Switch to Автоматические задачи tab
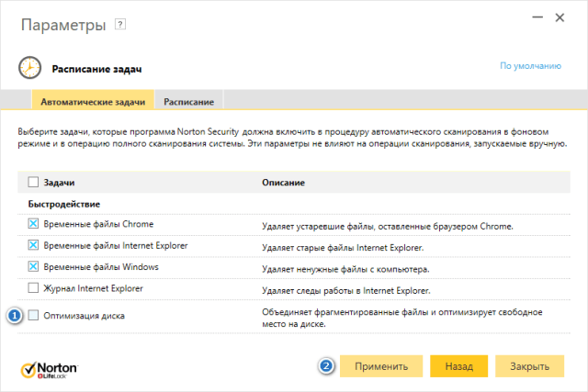This screenshot has height=392, width=588. [x=92, y=100]
